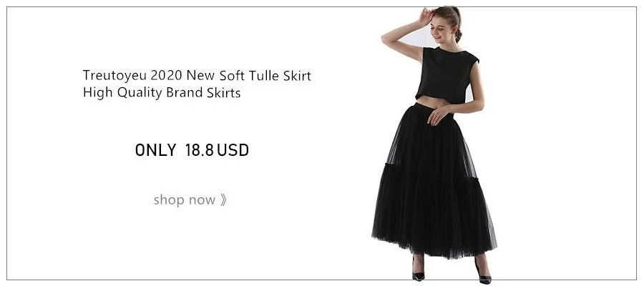Screen dimensions: 644x286
Task: Open the 'Treutoyeu 2020 New Soft Tulle Skirt' title
Action: click(197, 76)
